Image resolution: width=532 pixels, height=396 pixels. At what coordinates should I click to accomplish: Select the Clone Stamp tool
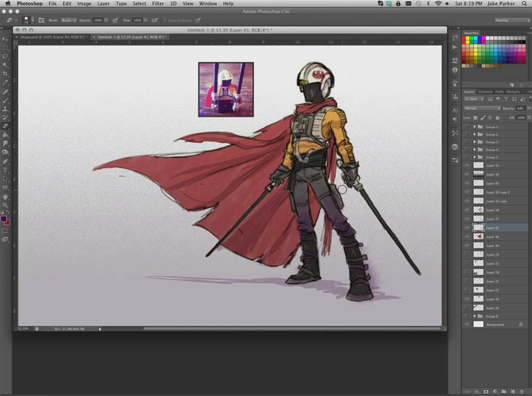5,109
